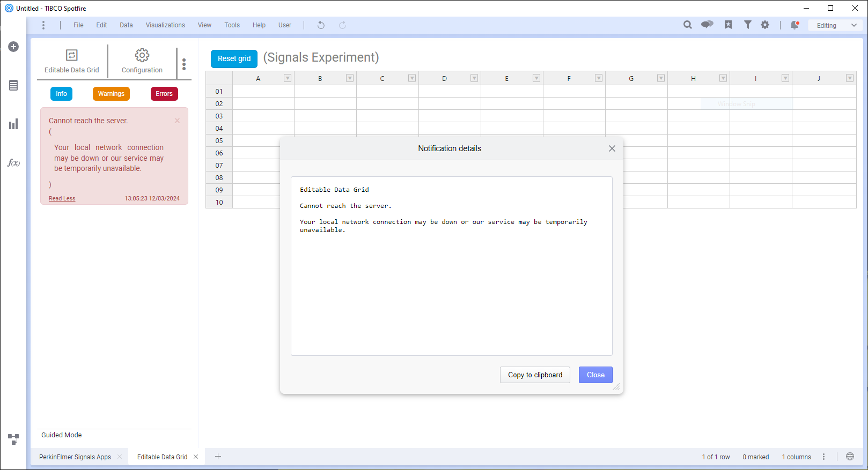
Task: Open the properties gear icon in toolbar
Action: point(765,25)
